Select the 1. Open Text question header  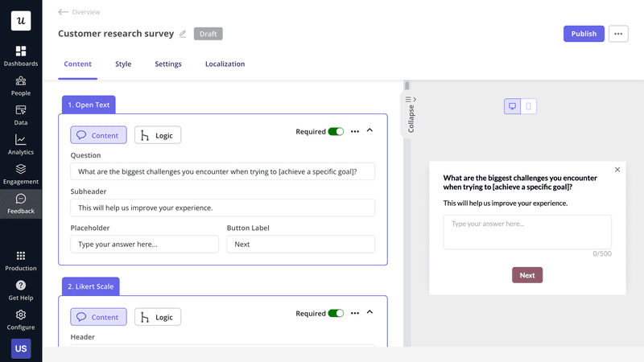(x=89, y=105)
